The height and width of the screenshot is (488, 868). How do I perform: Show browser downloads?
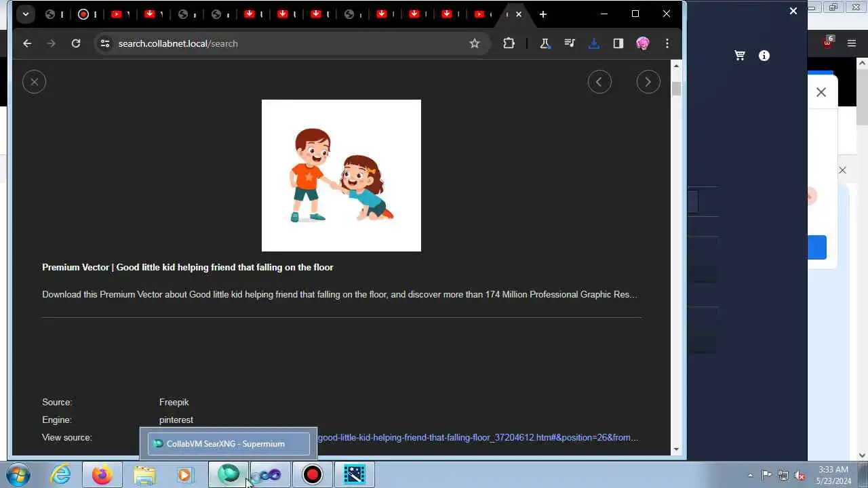coord(594,43)
